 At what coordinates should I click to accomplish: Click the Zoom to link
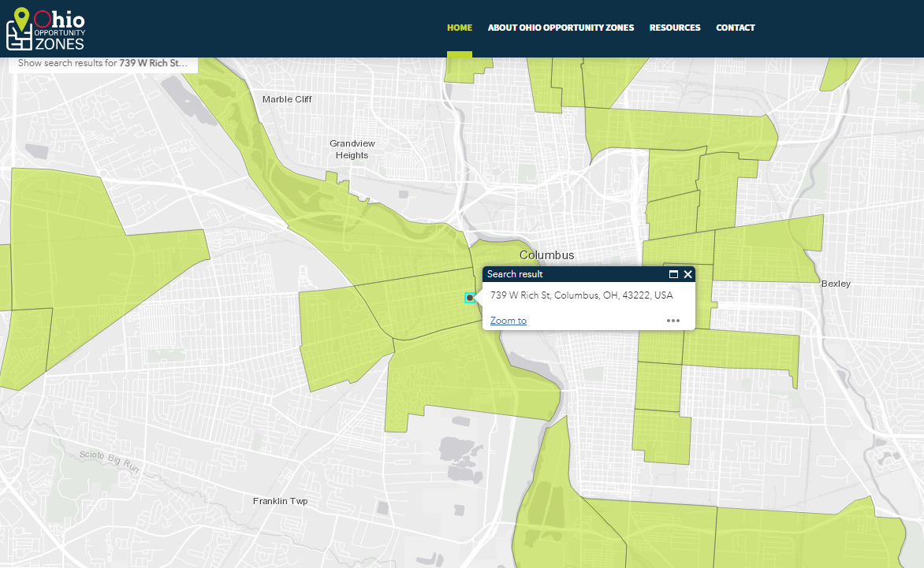[x=509, y=321]
